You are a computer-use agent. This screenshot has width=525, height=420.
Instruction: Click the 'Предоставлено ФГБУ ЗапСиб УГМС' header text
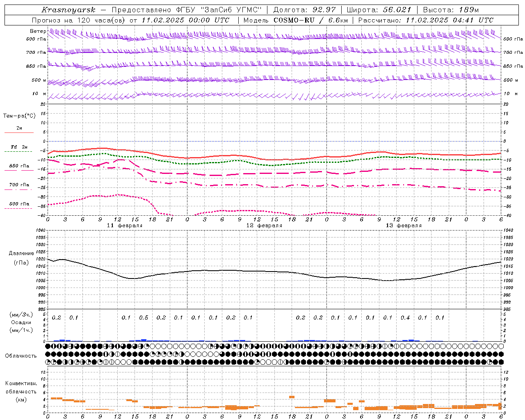187,10
